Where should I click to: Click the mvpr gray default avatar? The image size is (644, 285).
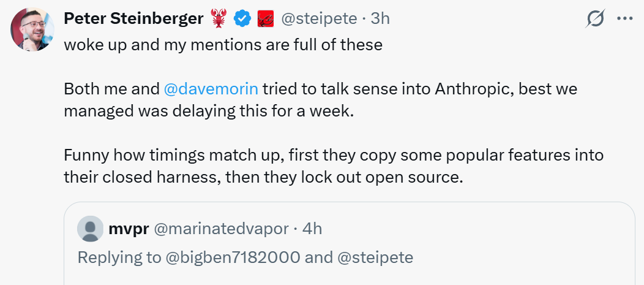(91, 229)
